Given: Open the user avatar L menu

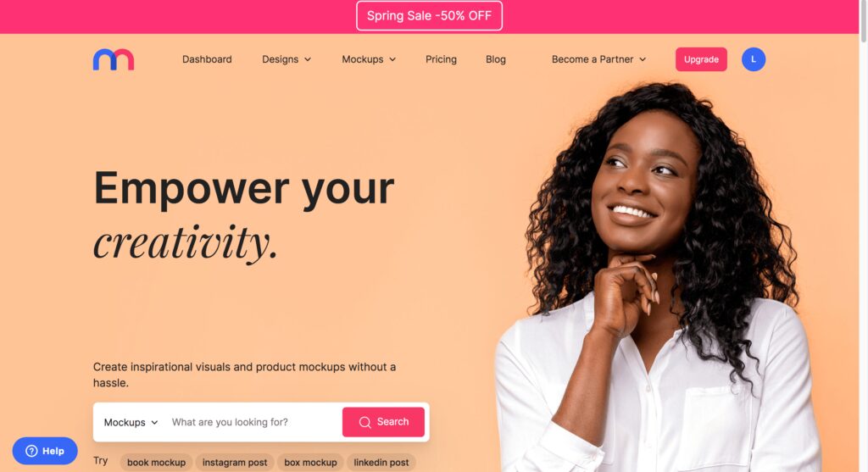Looking at the screenshot, I should pyautogui.click(x=753, y=59).
